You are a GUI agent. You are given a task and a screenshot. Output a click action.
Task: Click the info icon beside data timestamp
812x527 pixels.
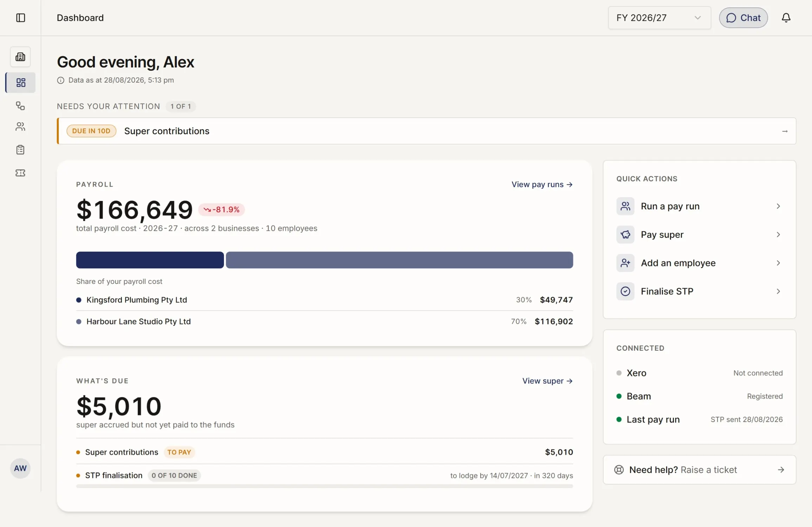[61, 80]
